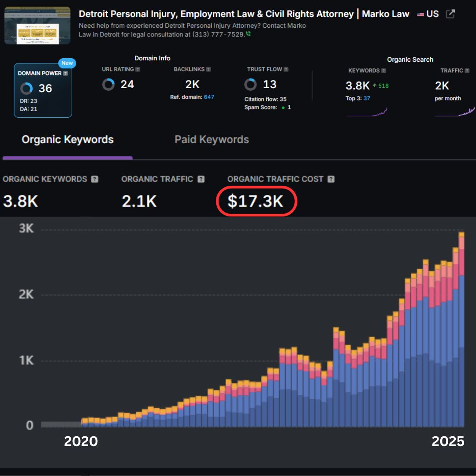Click the DA: 21 value
476x476 pixels.
point(29,109)
